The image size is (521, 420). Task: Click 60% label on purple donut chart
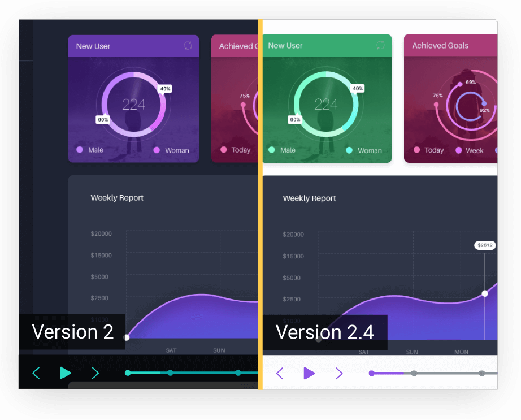click(x=103, y=120)
